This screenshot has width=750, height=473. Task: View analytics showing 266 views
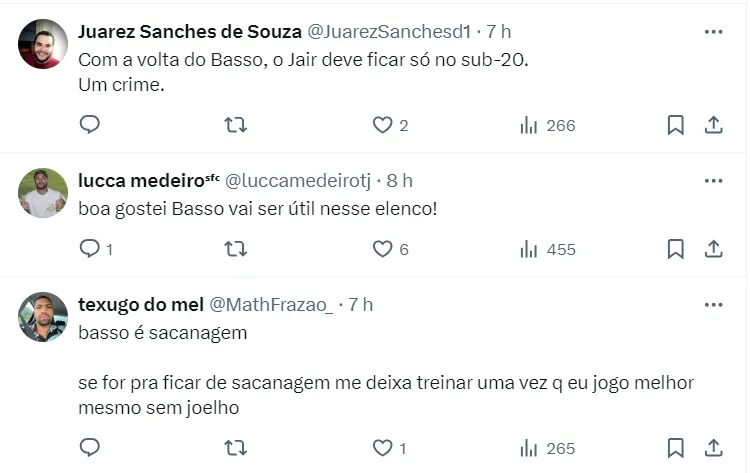coord(548,125)
